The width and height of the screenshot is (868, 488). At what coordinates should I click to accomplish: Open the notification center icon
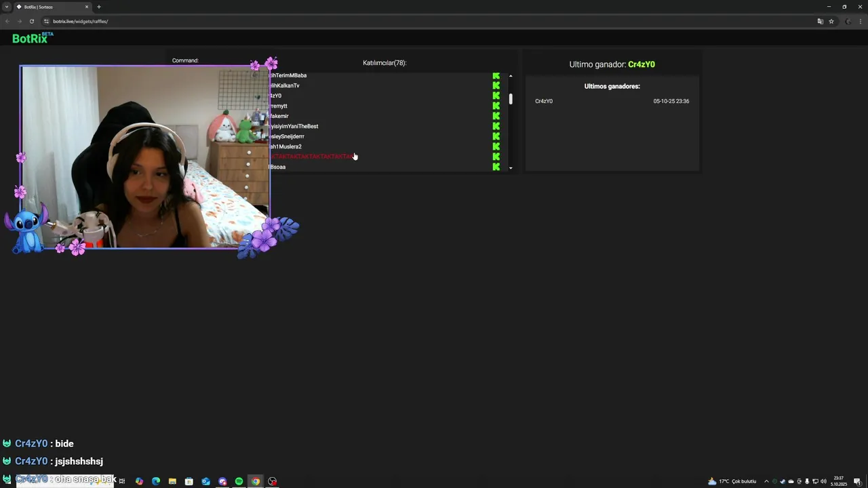[857, 481]
